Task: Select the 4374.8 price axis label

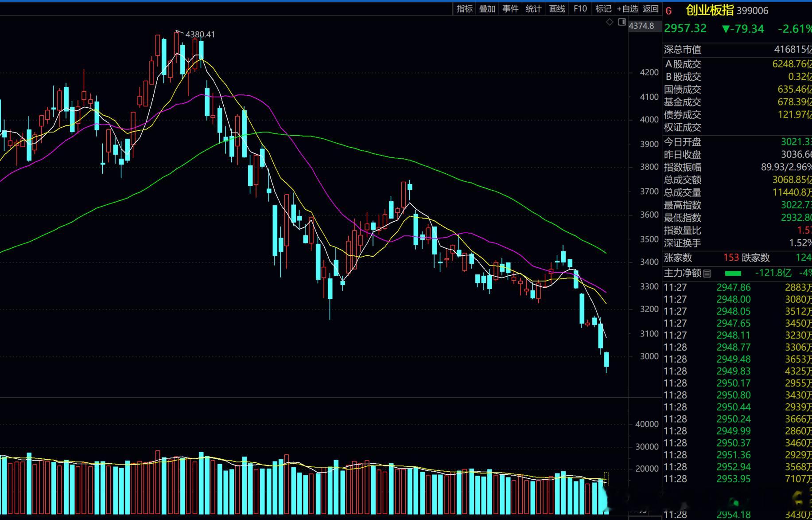Action: click(x=641, y=26)
